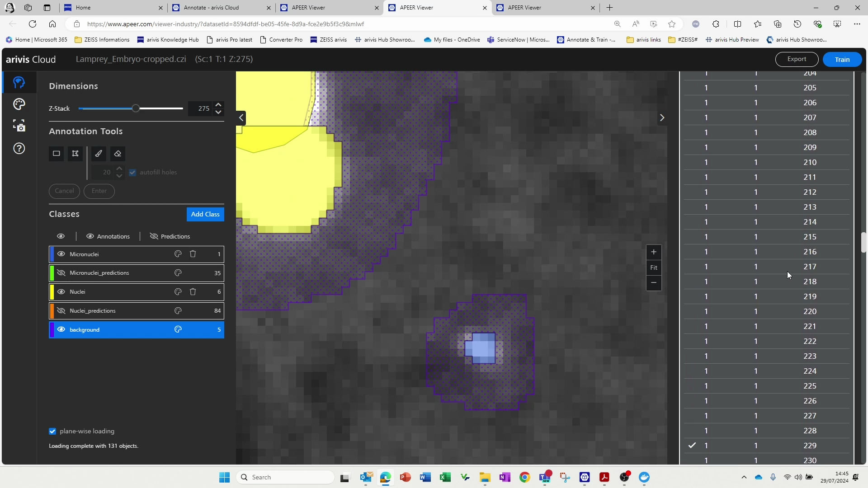Show the Nuclei_predictions class visibility
Image resolution: width=868 pixels, height=488 pixels.
(x=61, y=311)
